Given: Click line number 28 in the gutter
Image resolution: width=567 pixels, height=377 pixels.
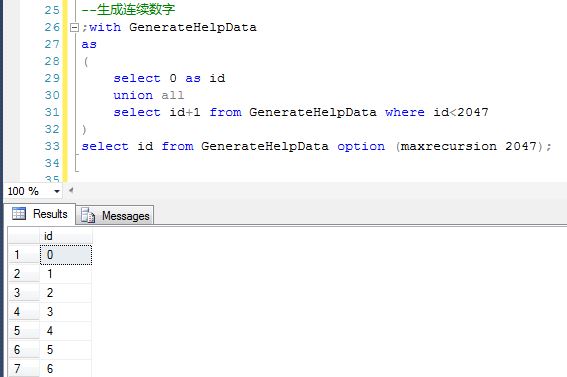Looking at the screenshot, I should point(52,61).
